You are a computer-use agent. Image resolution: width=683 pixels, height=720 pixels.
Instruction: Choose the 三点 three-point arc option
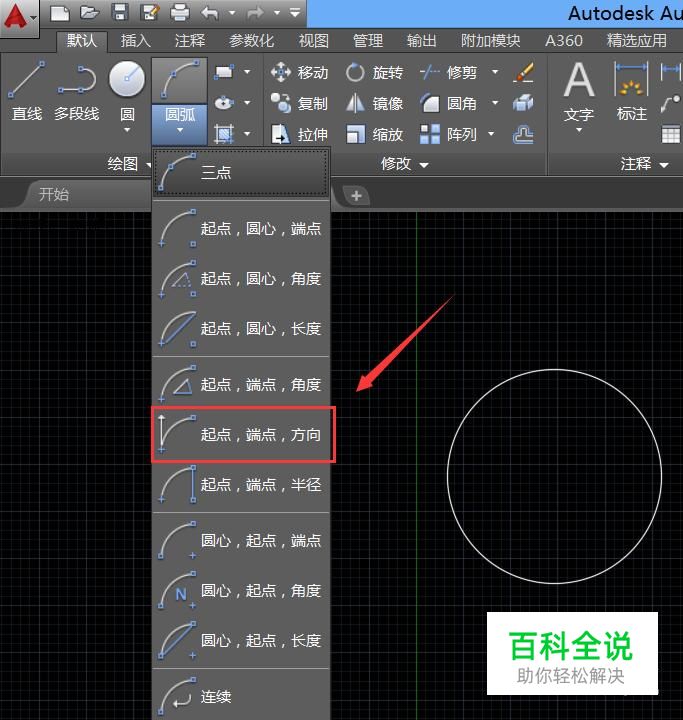point(241,173)
